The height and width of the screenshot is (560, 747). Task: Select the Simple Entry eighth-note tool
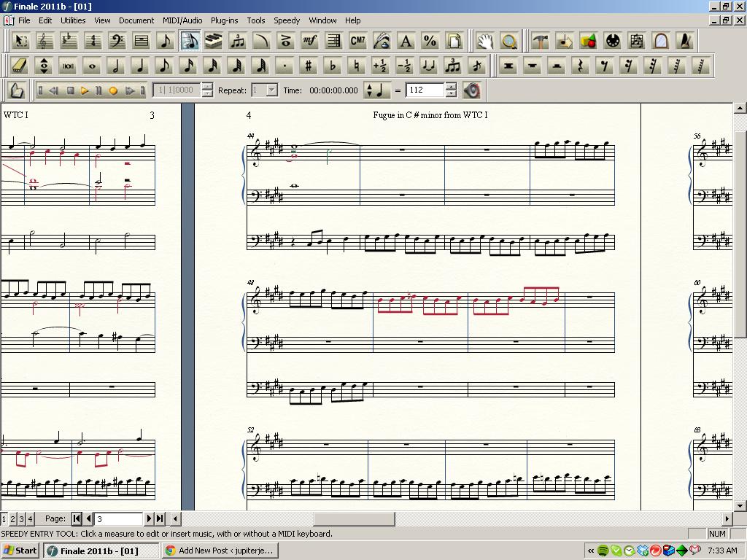[x=166, y=41]
